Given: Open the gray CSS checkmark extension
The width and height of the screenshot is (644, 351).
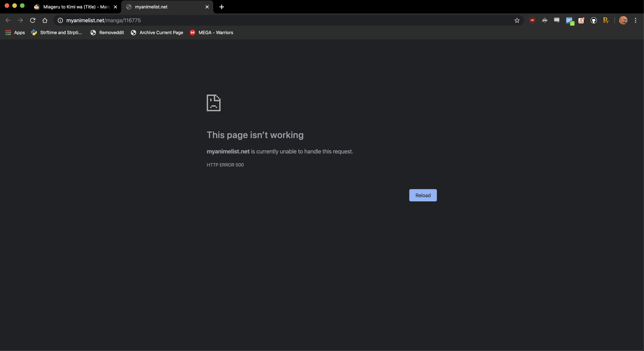Looking at the screenshot, I should [557, 20].
